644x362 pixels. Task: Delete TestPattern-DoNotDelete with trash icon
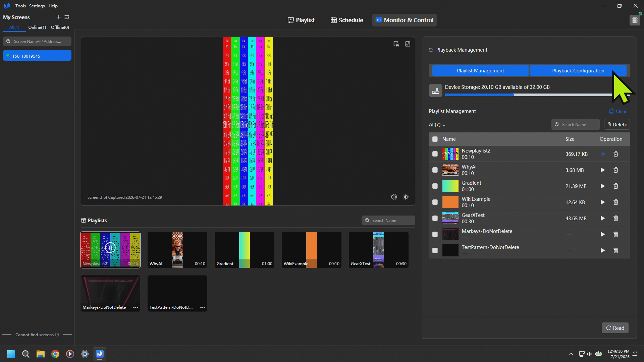click(x=616, y=250)
